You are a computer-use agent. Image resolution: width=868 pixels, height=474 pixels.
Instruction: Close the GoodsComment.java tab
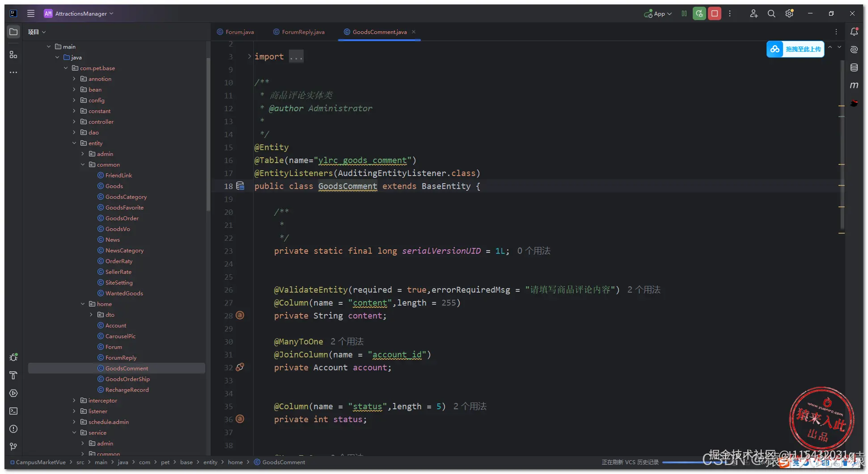pyautogui.click(x=414, y=32)
